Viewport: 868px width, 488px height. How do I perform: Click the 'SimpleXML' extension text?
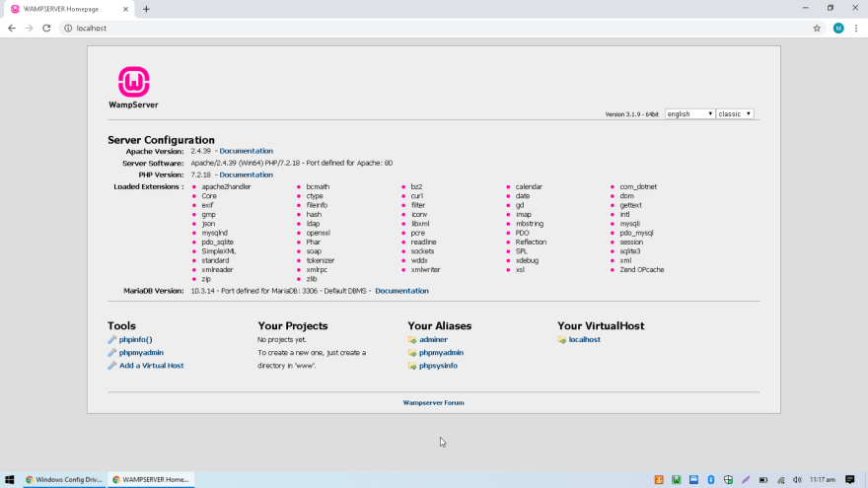coord(219,251)
